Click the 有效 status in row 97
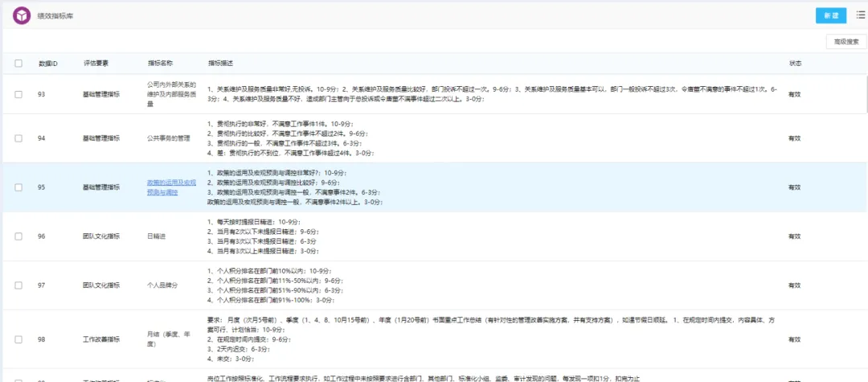868x382 pixels. tap(794, 285)
